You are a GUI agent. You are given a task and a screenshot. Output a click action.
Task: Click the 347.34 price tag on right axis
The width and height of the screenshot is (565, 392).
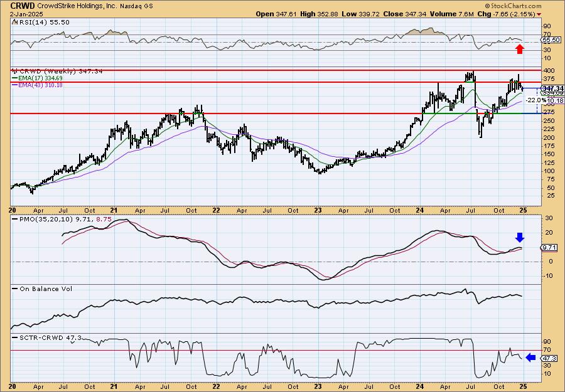tap(554, 88)
